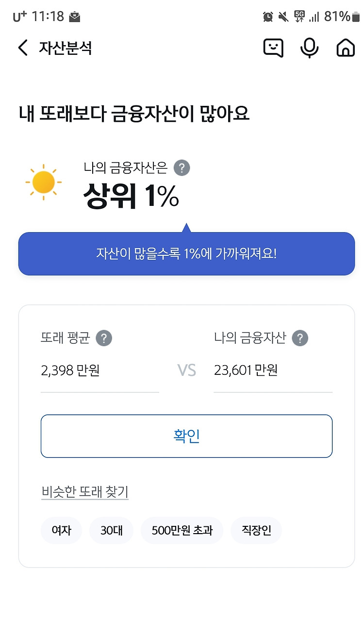
Task: Open help icon next to 나의 금융자산은
Action: [182, 168]
